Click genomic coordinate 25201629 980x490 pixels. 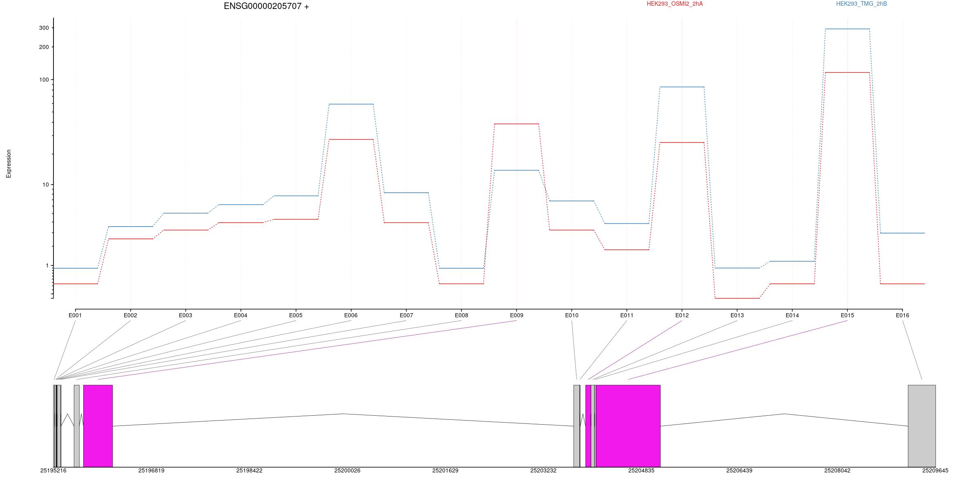[x=445, y=471]
